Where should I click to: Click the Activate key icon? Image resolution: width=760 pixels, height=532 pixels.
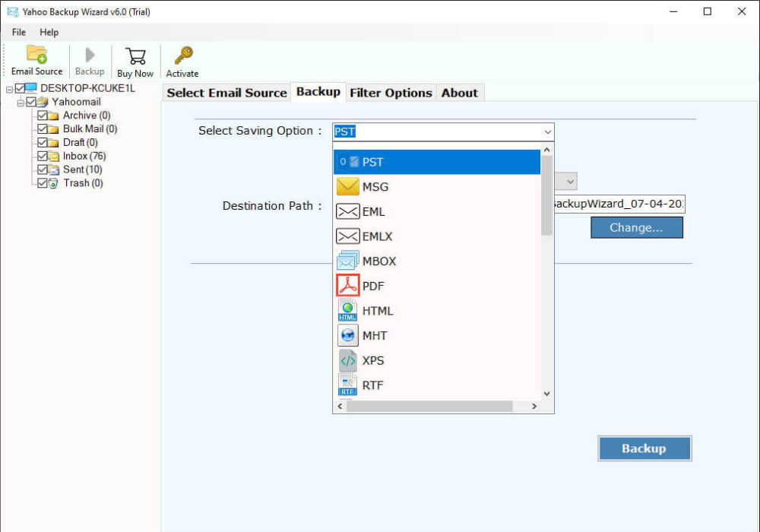[x=184, y=55]
